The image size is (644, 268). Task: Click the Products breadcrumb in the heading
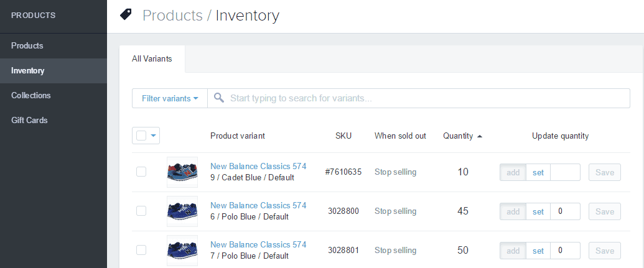click(172, 16)
